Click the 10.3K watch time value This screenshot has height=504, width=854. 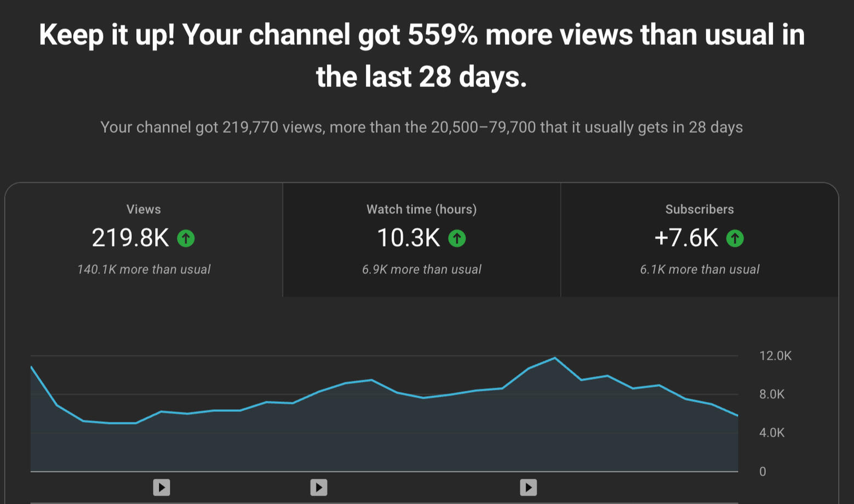pos(409,238)
